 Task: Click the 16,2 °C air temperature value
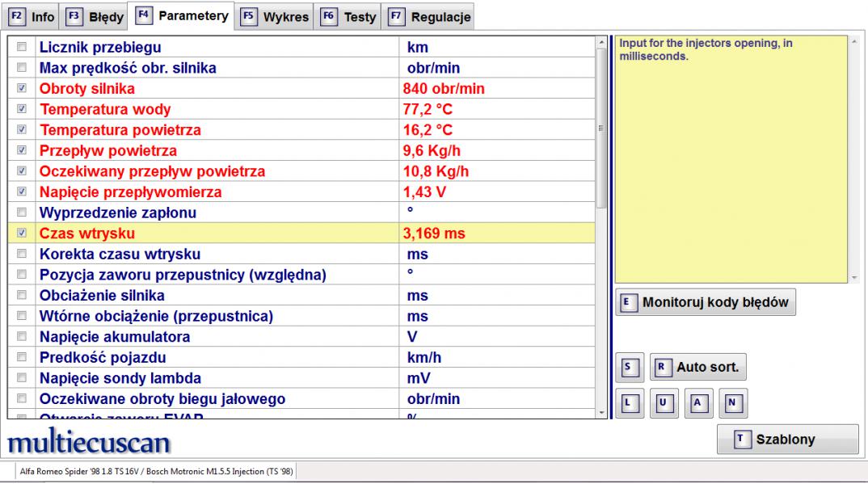pyautogui.click(x=428, y=130)
